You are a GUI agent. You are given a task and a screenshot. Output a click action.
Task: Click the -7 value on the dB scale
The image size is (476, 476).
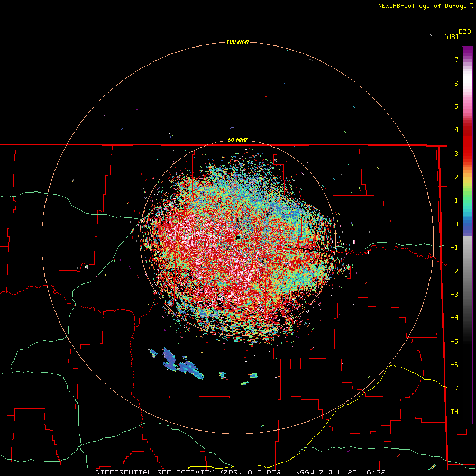pyautogui.click(x=454, y=388)
